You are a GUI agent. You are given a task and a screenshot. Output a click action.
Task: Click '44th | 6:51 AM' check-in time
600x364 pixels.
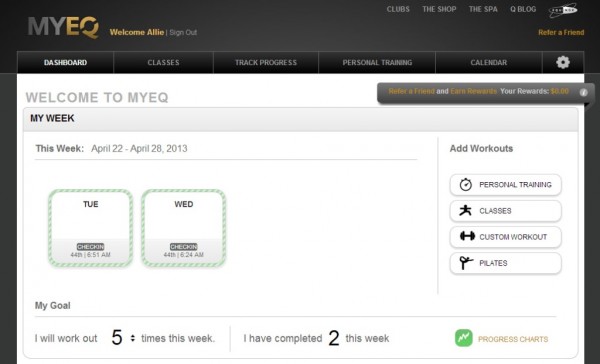[90, 255]
